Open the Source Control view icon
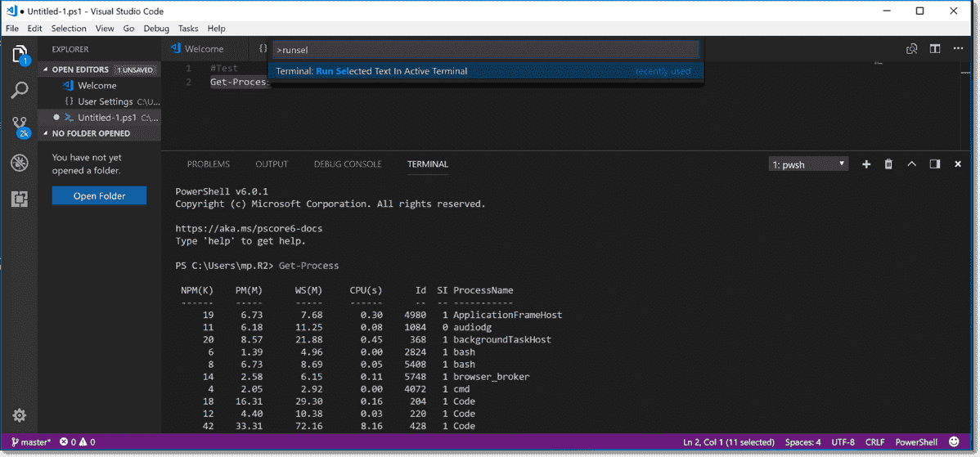The image size is (980, 457). click(20, 128)
